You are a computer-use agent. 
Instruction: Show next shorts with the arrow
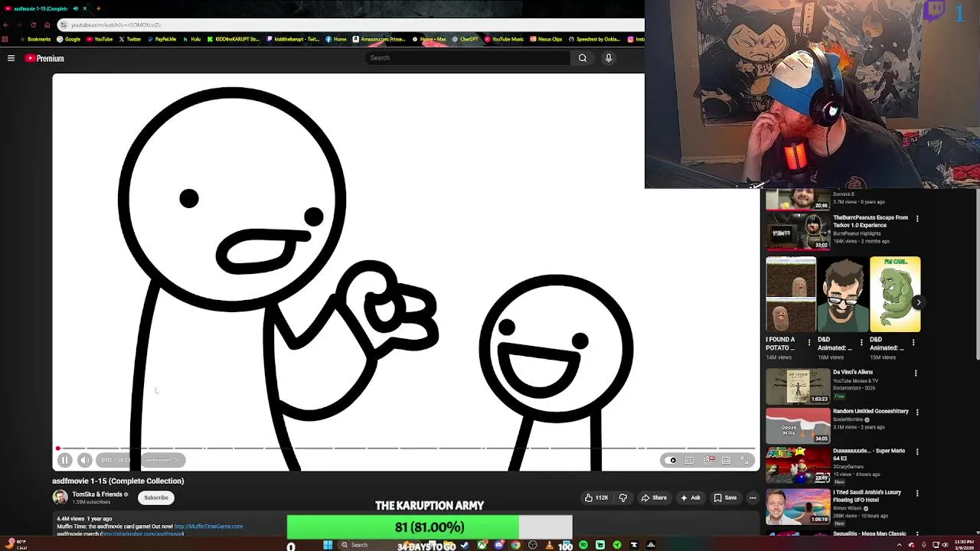click(x=918, y=302)
